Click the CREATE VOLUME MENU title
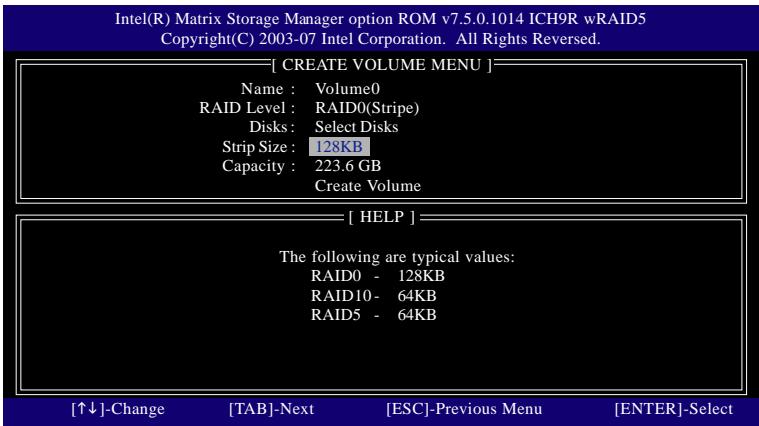 (x=381, y=65)
